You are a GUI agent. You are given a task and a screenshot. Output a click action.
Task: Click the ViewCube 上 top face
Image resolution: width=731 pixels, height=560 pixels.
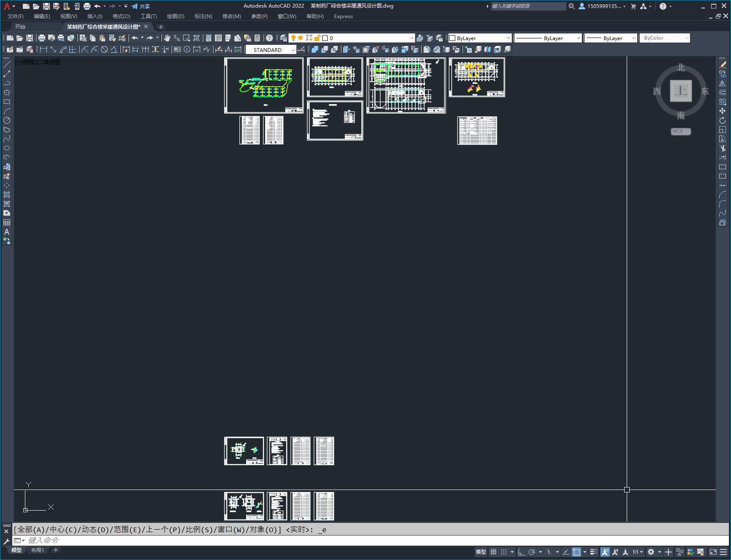click(x=681, y=91)
